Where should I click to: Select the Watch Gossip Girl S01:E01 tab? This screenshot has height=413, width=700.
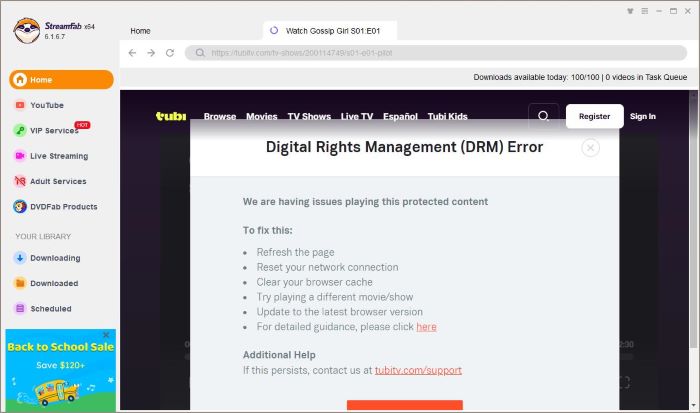(330, 31)
